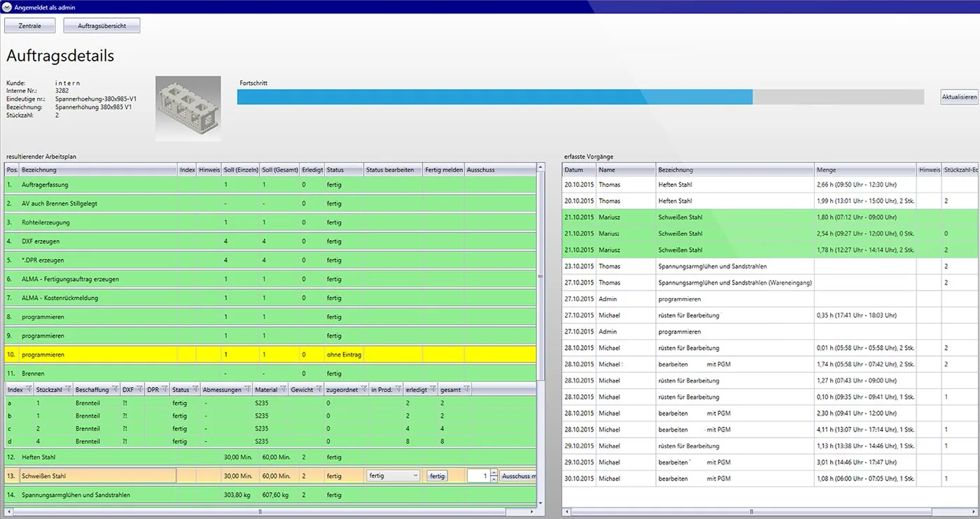
Task: Open filter icon on Stückzahl column
Action: click(68, 390)
